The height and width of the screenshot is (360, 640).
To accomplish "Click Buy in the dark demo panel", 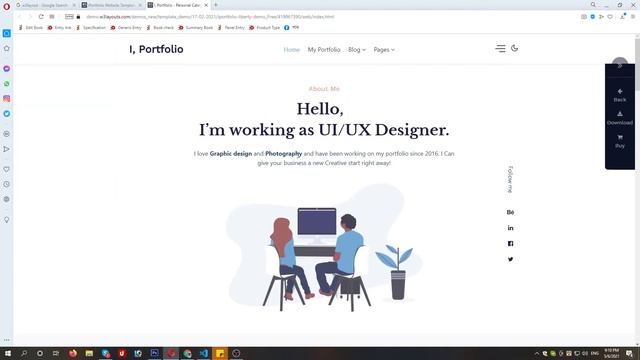I will 620,141.
